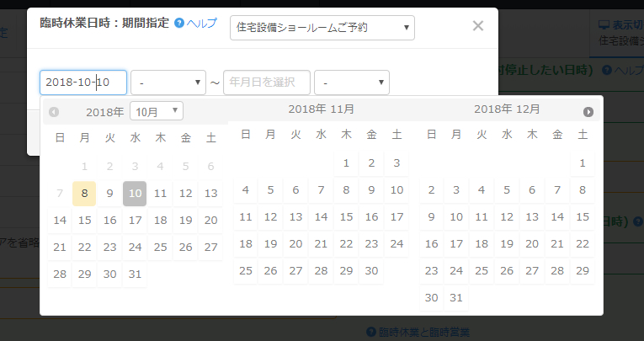Open the ヘルプ link in dialog header
This screenshot has height=341, width=644.
pyautogui.click(x=201, y=24)
